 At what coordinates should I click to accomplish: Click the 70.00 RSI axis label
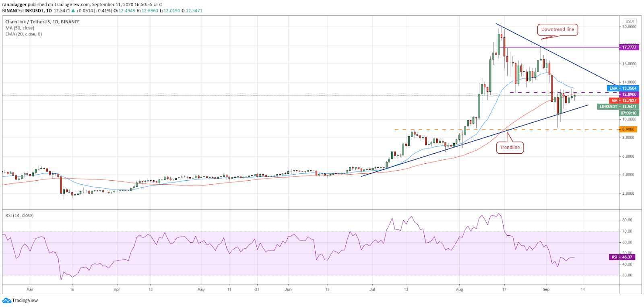point(627,231)
